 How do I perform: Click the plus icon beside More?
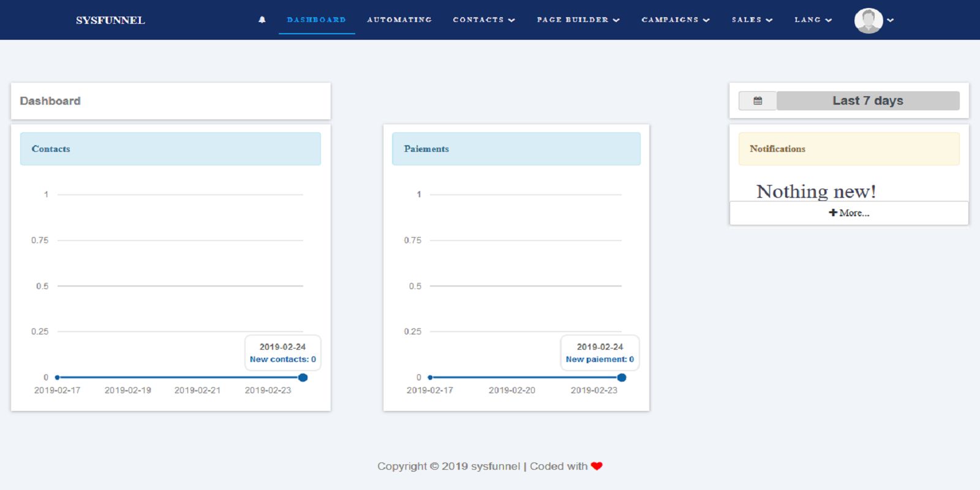832,213
